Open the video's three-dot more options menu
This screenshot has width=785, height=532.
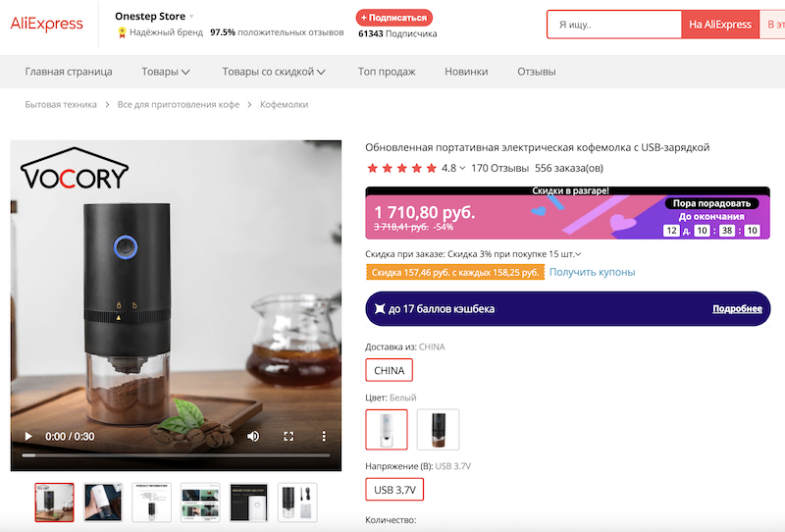(325, 436)
